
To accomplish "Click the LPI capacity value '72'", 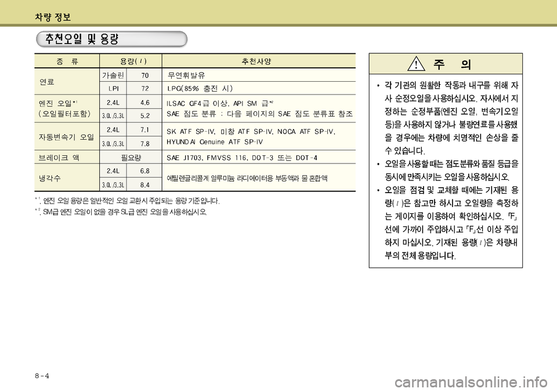I will tap(145, 88).
